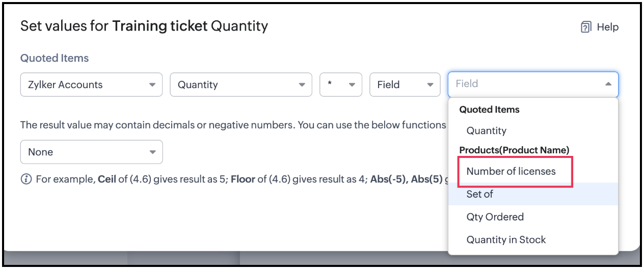Expand the Quantity field dropdown
This screenshot has height=270, width=644.
click(x=240, y=85)
